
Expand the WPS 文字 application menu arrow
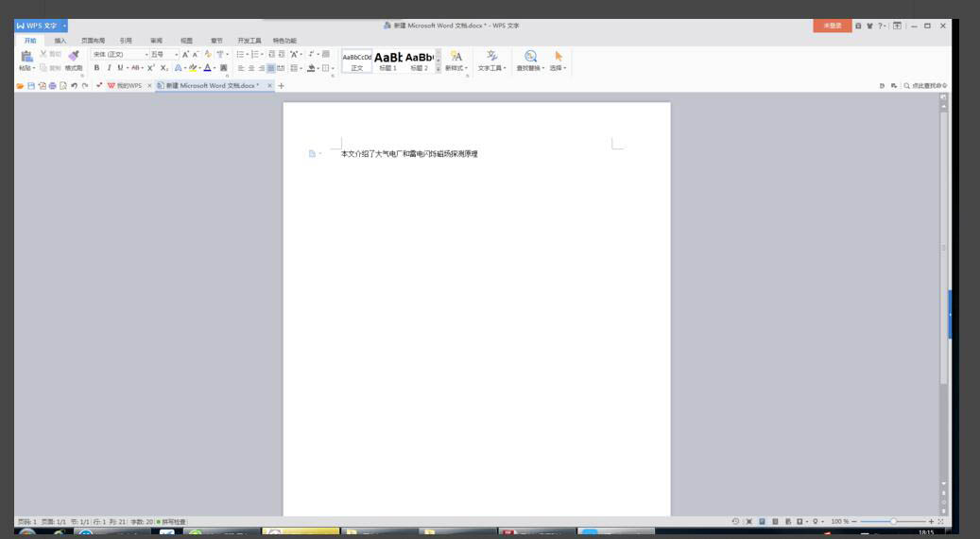[64, 26]
